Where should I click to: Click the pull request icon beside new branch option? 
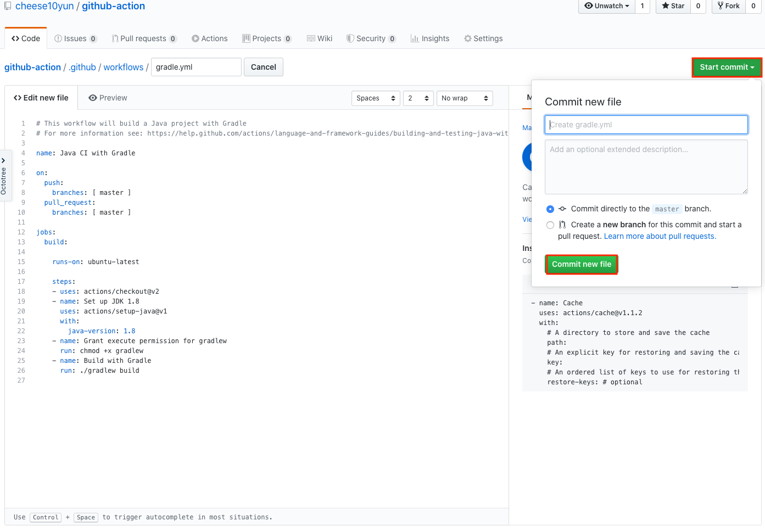562,225
